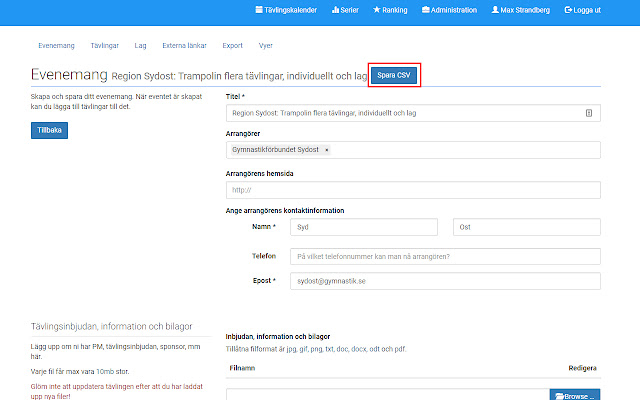Click the Spara CSV button
The image size is (640, 400).
[394, 75]
